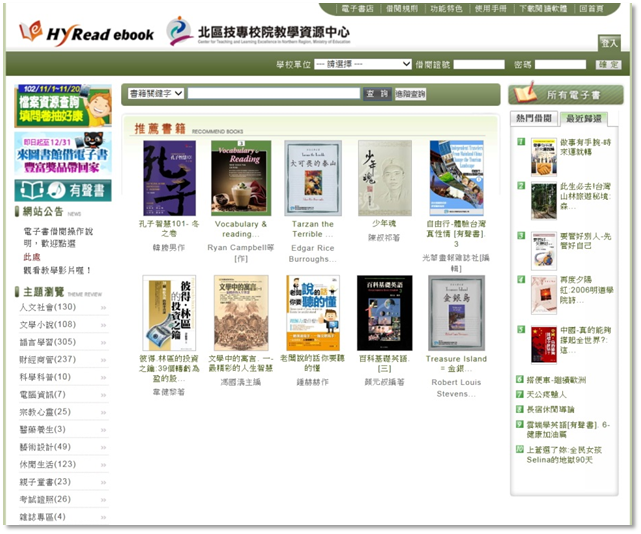Click the 密碼 input field
The width and height of the screenshot is (641, 534).
pyautogui.click(x=560, y=65)
